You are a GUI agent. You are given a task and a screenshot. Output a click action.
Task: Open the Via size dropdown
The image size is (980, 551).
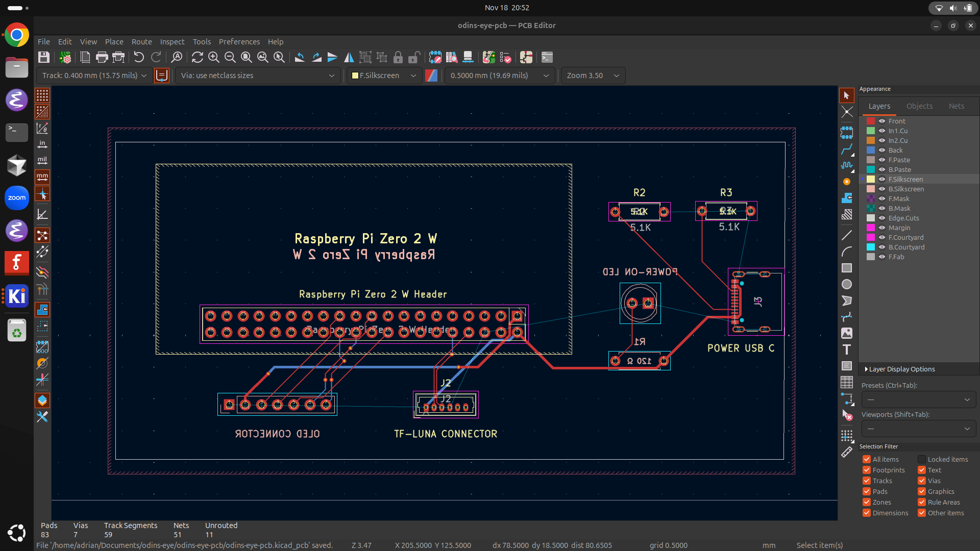click(332, 76)
